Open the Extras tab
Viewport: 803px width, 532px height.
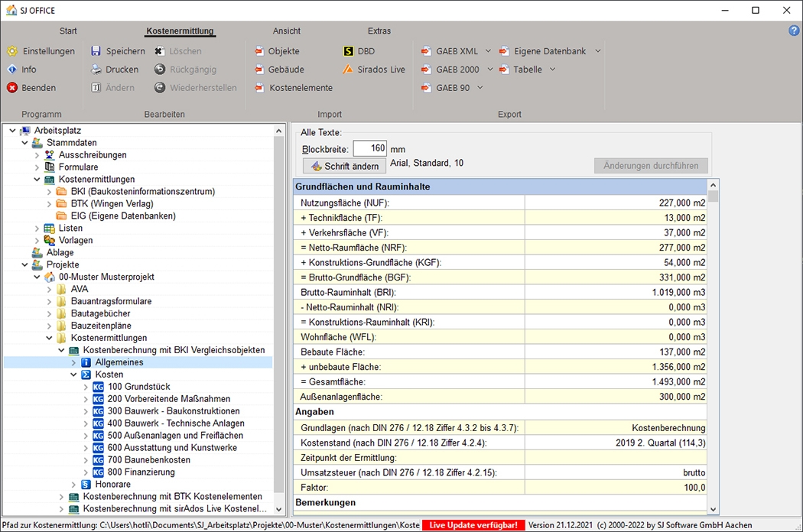(379, 31)
